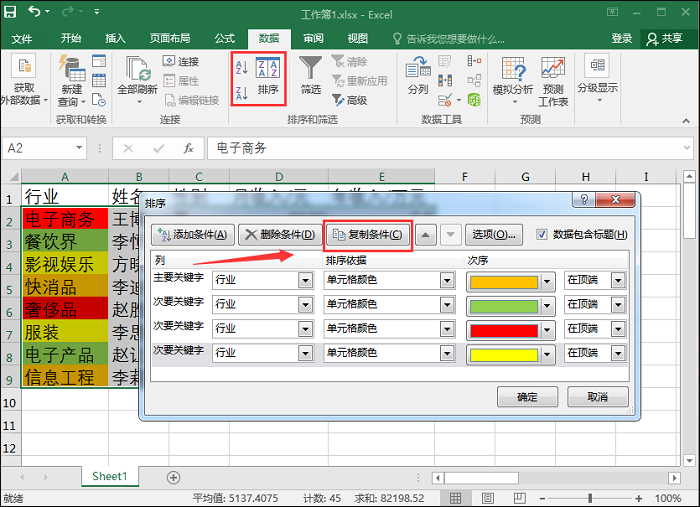Screen dimensions: 700x507
Task: Open Outline group button
Action: (x=597, y=78)
